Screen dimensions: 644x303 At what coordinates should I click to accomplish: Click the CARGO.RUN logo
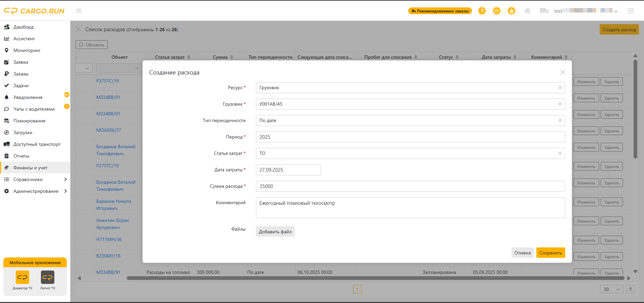(x=34, y=11)
